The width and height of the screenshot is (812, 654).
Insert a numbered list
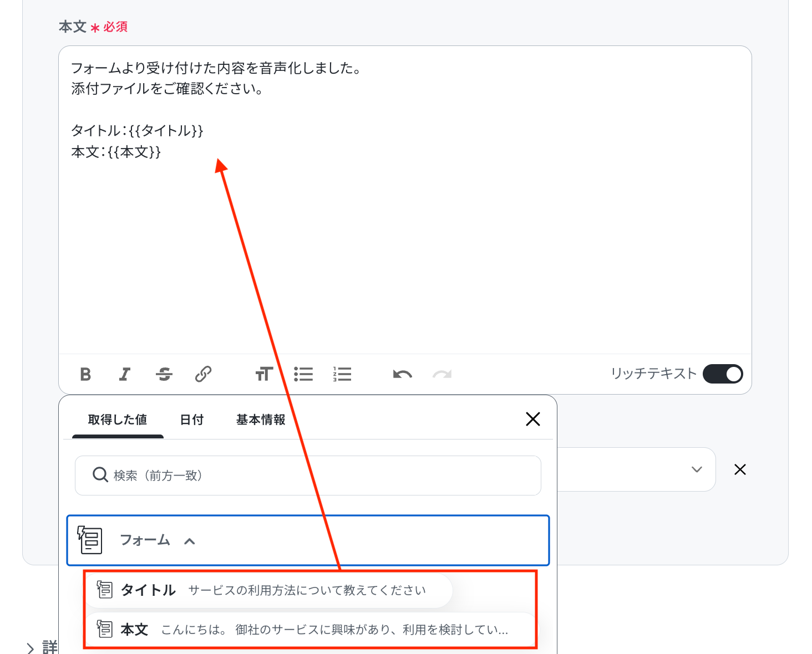coord(342,374)
